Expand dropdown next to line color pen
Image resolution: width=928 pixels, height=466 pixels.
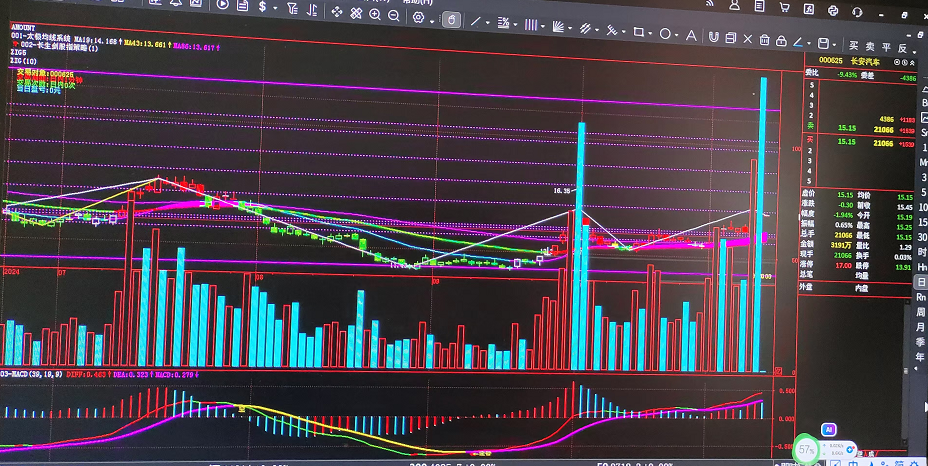tap(808, 44)
